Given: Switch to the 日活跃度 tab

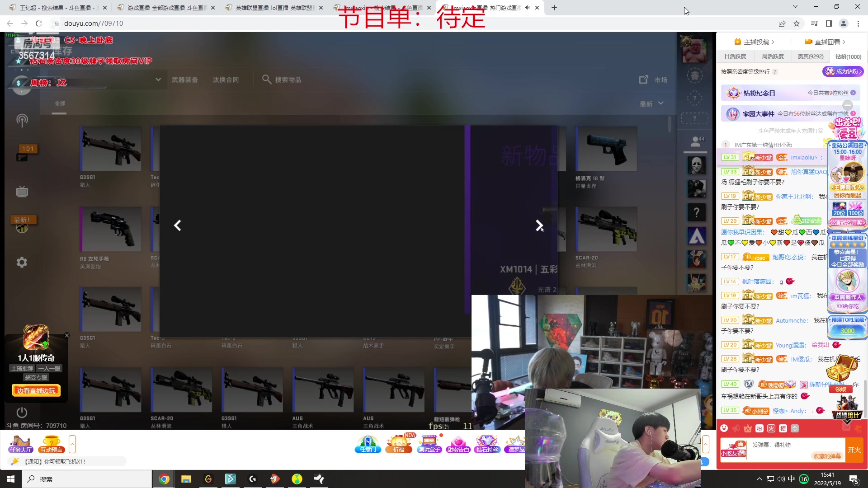Looking at the screenshot, I should pos(735,56).
